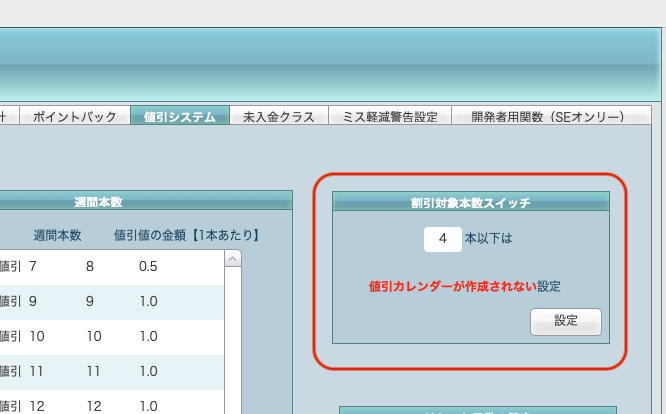Screen dimensions: 666x414
Task: Switch to the ポイントバック tab
Action: [x=74, y=117]
